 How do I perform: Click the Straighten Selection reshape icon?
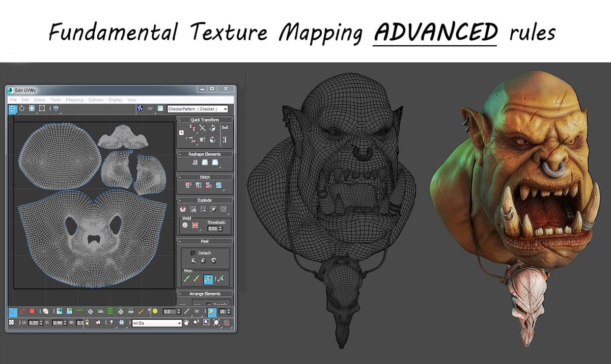(195, 162)
